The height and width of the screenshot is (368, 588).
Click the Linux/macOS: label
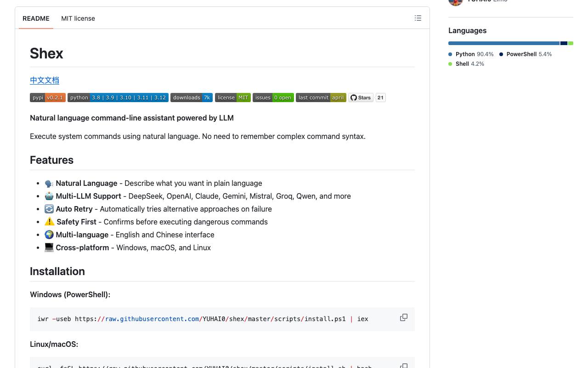tap(54, 344)
